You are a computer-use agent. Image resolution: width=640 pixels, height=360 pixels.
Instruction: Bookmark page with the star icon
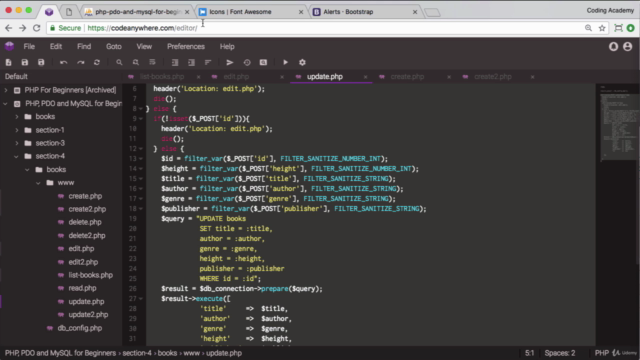602,28
